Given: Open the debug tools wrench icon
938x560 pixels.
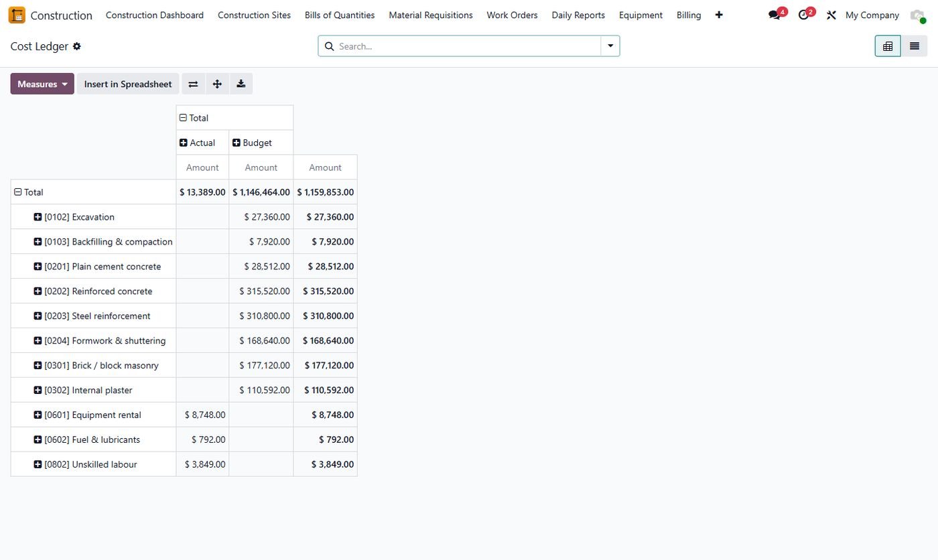Looking at the screenshot, I should [x=831, y=15].
